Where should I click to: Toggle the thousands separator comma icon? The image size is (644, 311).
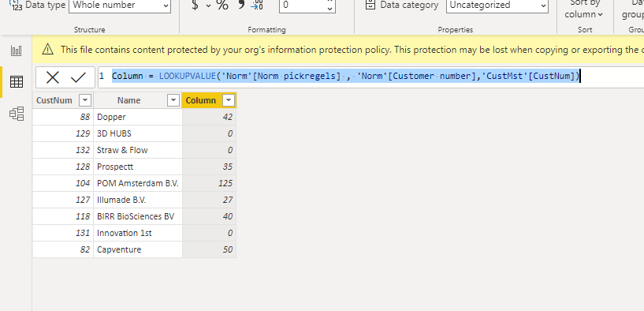pyautogui.click(x=241, y=5)
